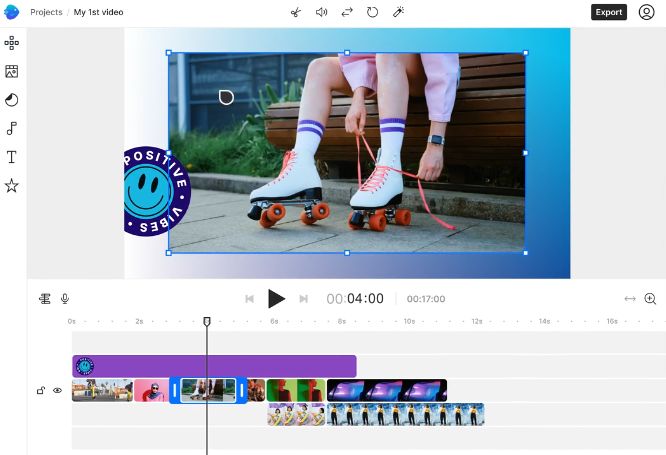Open the media images sidebar panel
This screenshot has height=455, width=666.
[11, 71]
